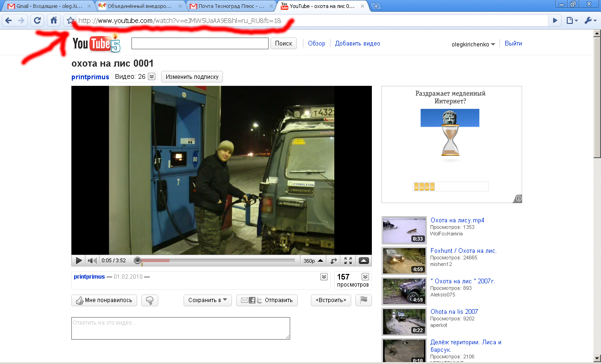The image size is (601, 364).
Task: Toggle fullscreen mode on the player
Action: pyautogui.click(x=348, y=261)
